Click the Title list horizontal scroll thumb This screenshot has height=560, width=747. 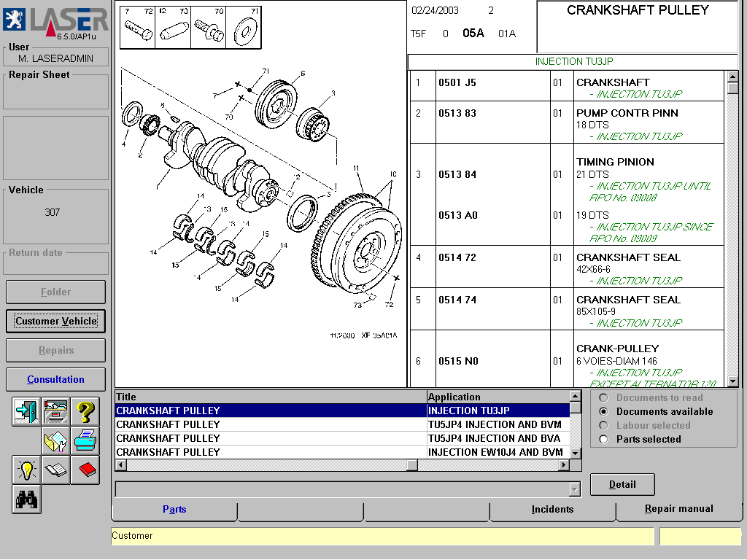(412, 464)
